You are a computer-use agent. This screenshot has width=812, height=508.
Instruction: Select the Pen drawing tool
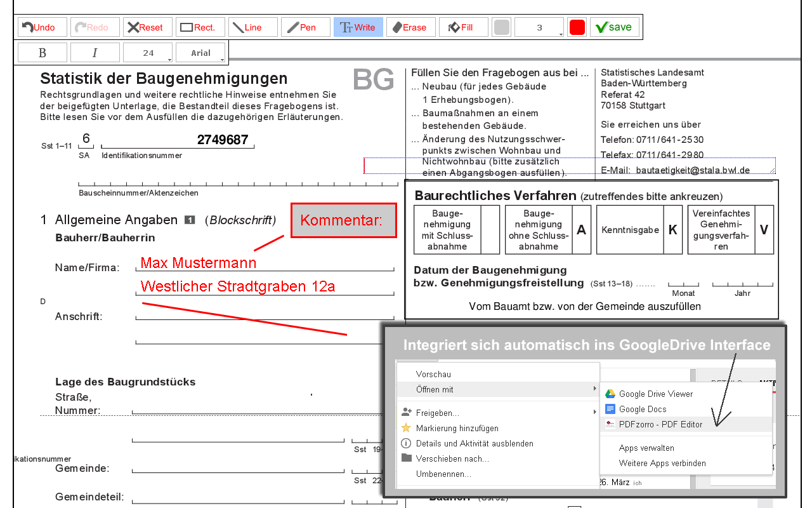point(306,27)
